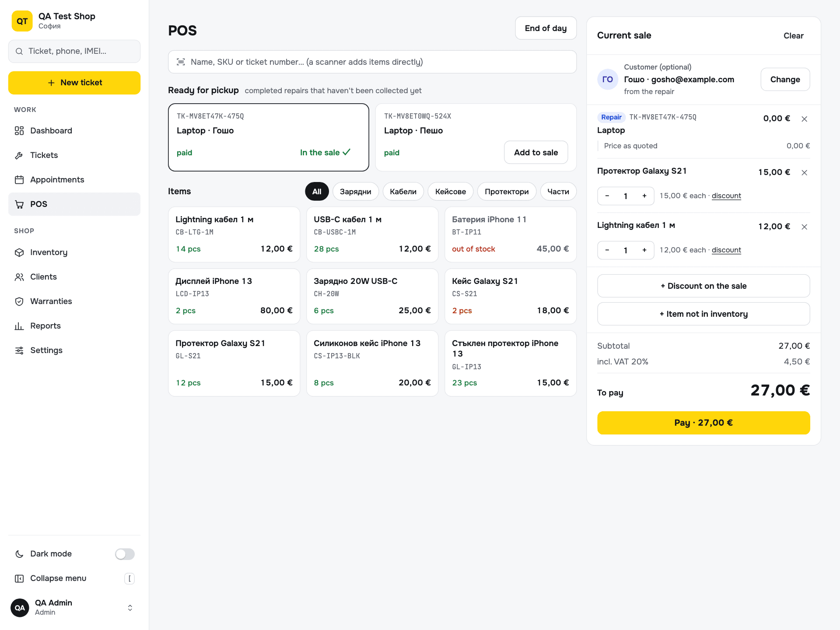Open Inventory via its box icon
The width and height of the screenshot is (840, 630).
tap(19, 252)
